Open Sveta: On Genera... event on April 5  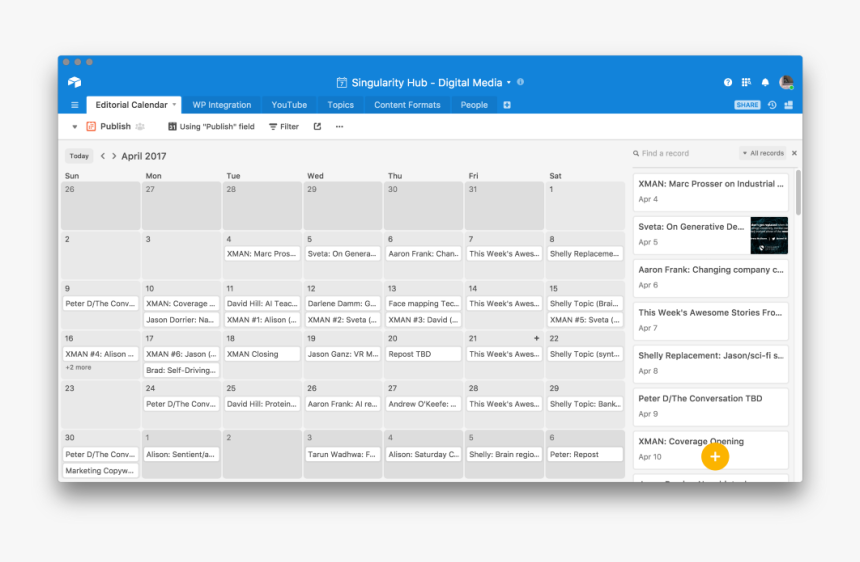(343, 254)
